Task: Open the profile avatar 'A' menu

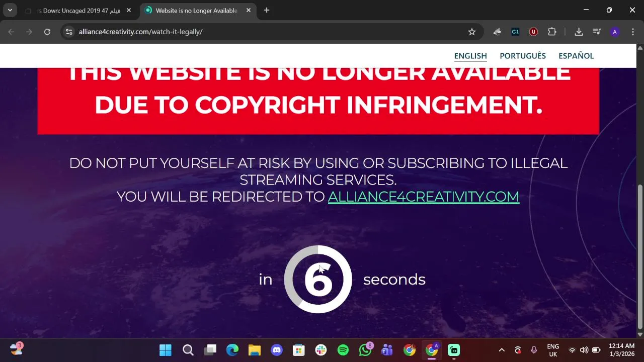Action: tap(614, 32)
